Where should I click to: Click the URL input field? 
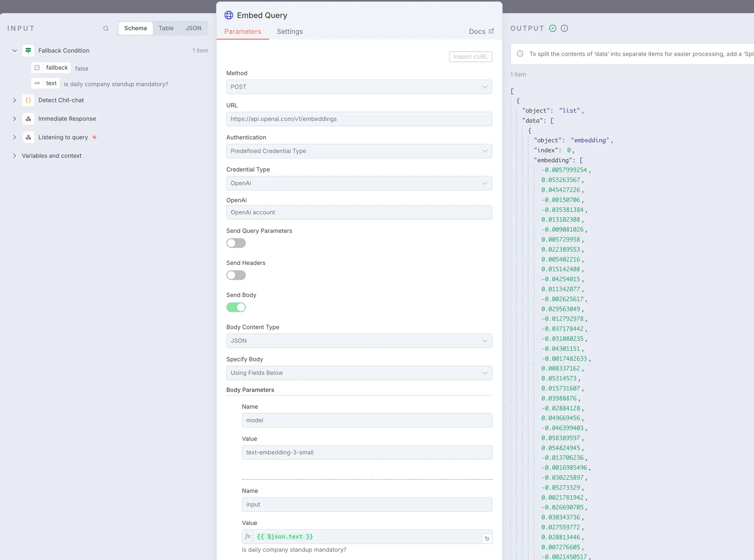[x=359, y=119]
